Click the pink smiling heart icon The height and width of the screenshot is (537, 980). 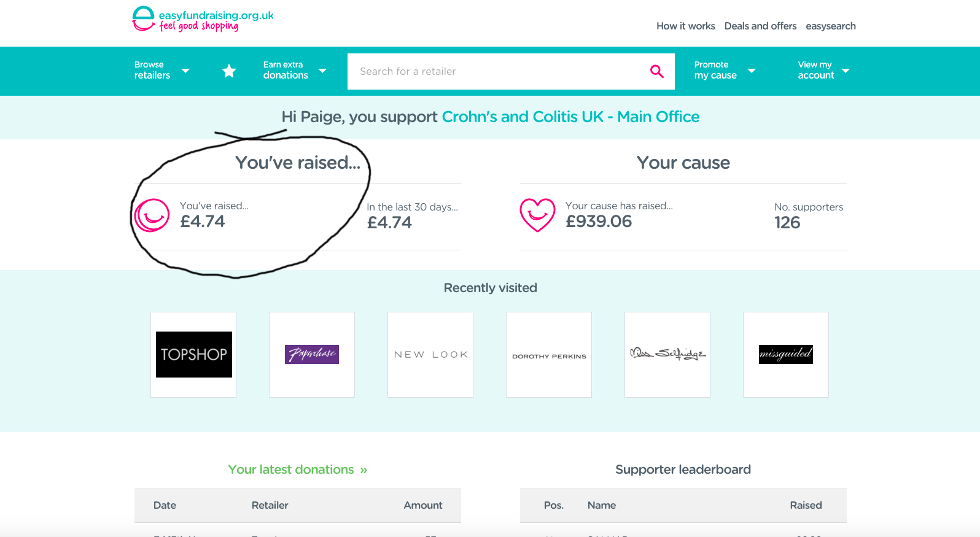click(537, 215)
